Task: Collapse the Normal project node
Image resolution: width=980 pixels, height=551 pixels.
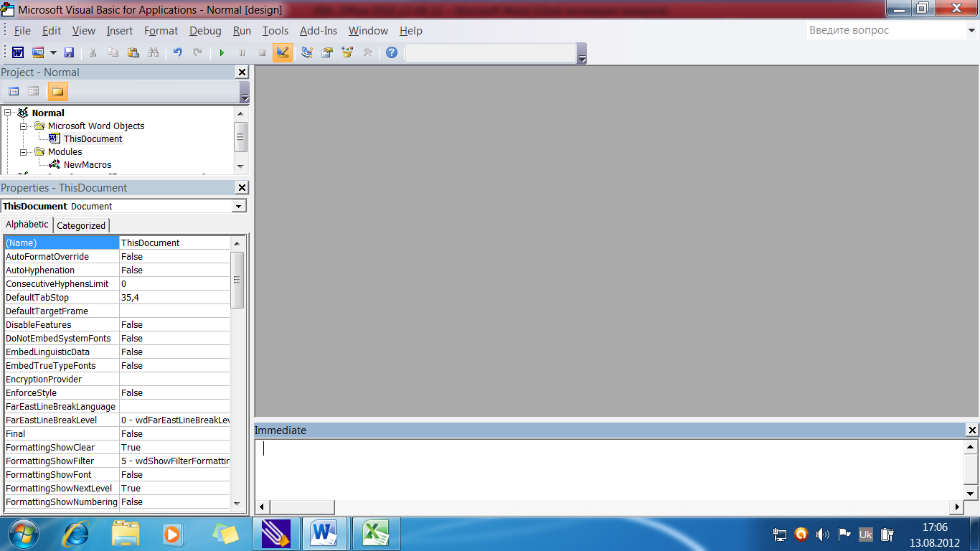Action: pyautogui.click(x=8, y=113)
